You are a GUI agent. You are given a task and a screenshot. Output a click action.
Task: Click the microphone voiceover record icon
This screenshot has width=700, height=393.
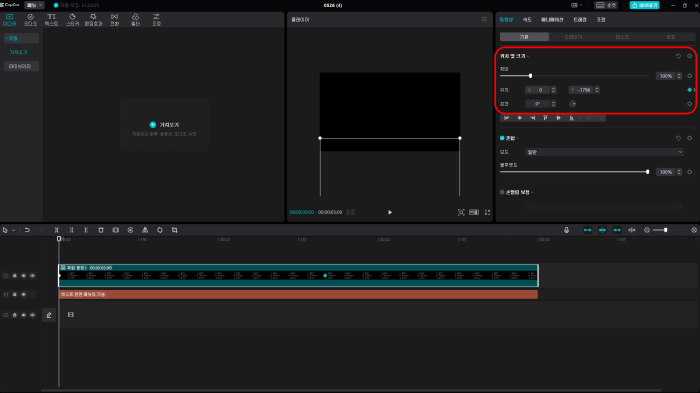coord(567,230)
